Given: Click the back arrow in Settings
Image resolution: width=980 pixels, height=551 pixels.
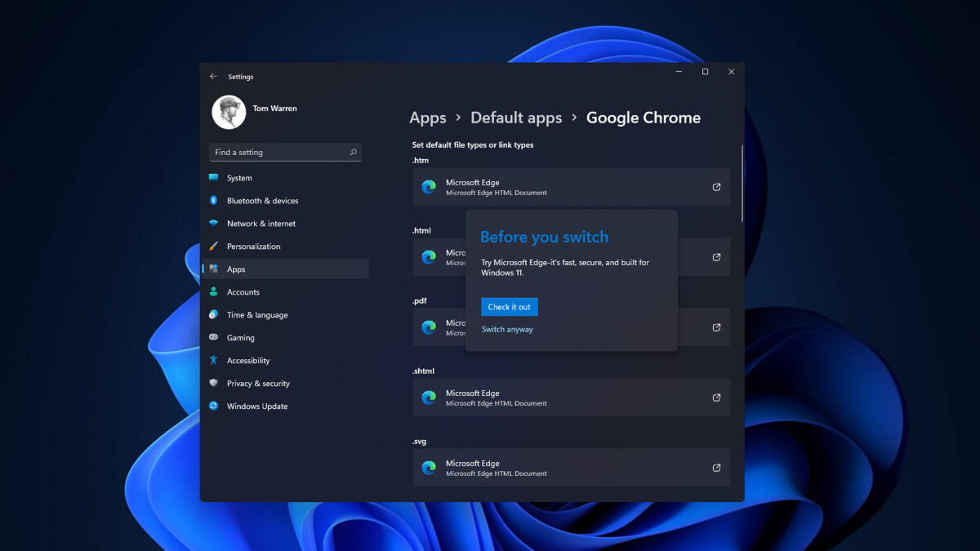Looking at the screenshot, I should 212,76.
